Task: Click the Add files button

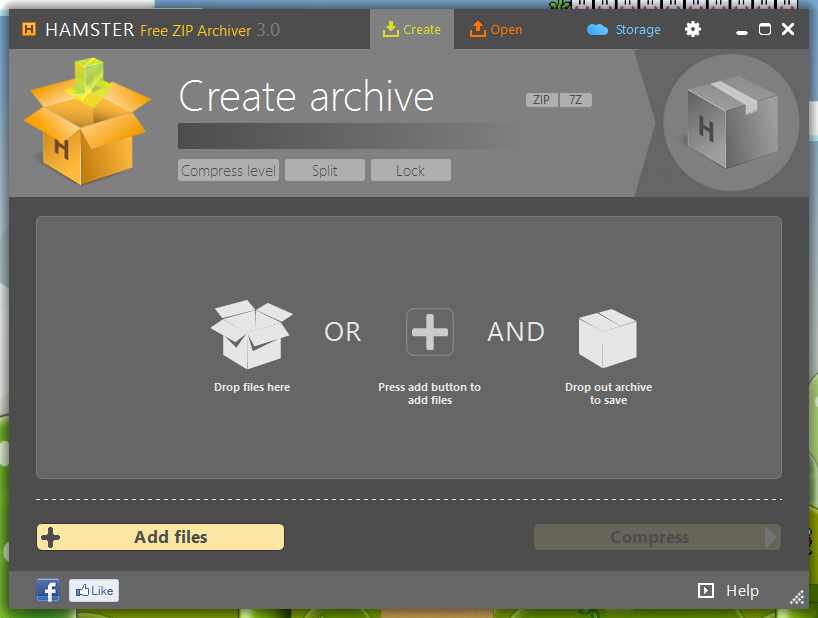Action: [x=160, y=537]
